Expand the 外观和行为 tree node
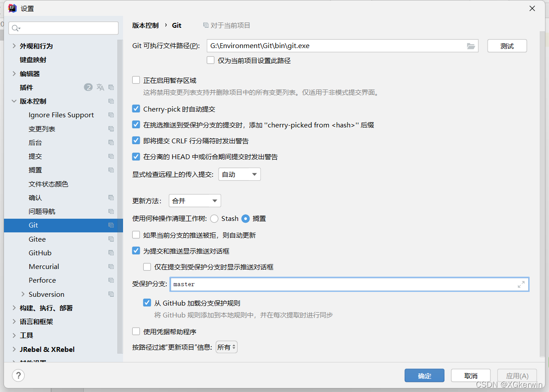Image resolution: width=549 pixels, height=392 pixels. tap(14, 46)
